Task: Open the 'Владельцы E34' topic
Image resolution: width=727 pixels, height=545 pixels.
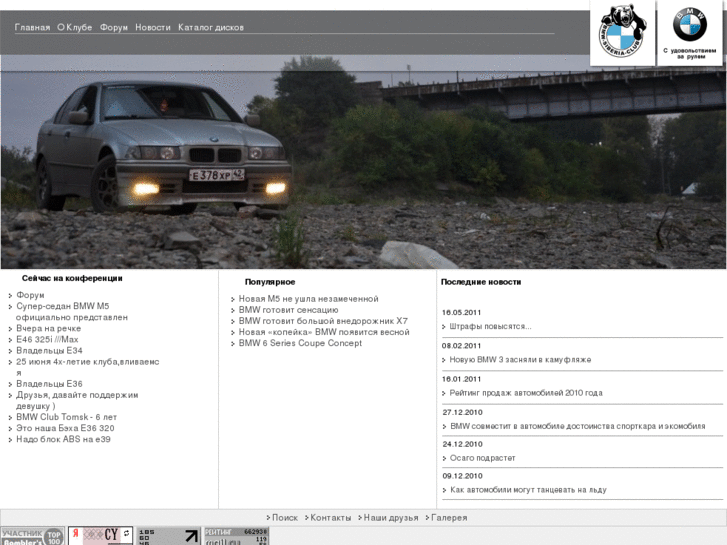Action: point(49,351)
